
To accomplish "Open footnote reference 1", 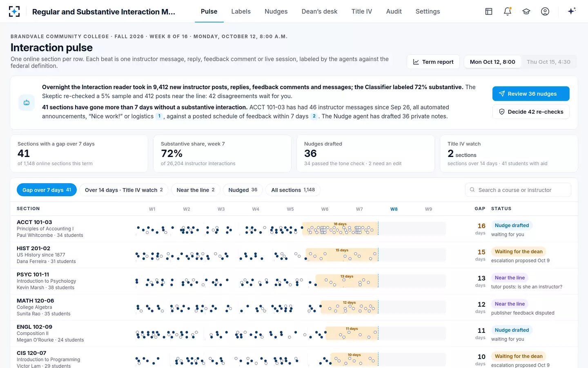I will click(x=159, y=116).
